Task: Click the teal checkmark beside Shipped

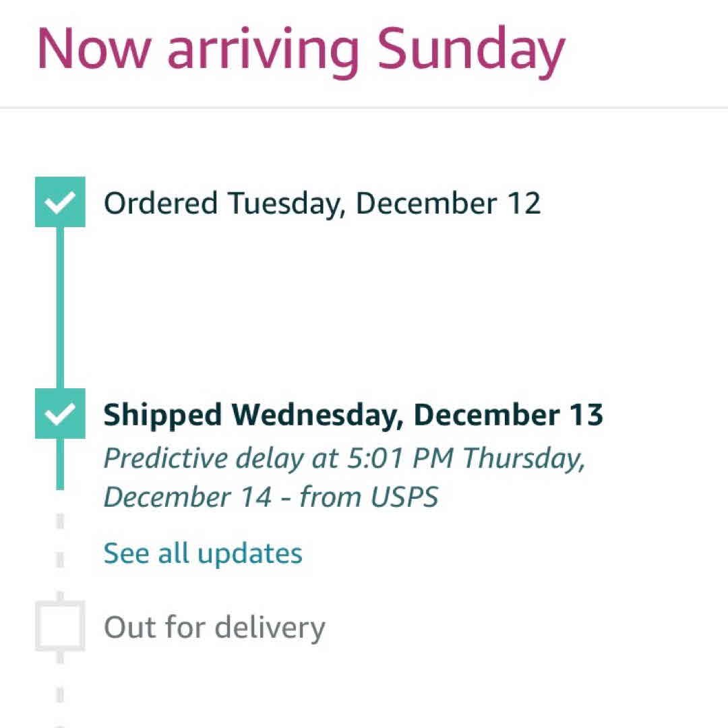Action: click(x=60, y=414)
